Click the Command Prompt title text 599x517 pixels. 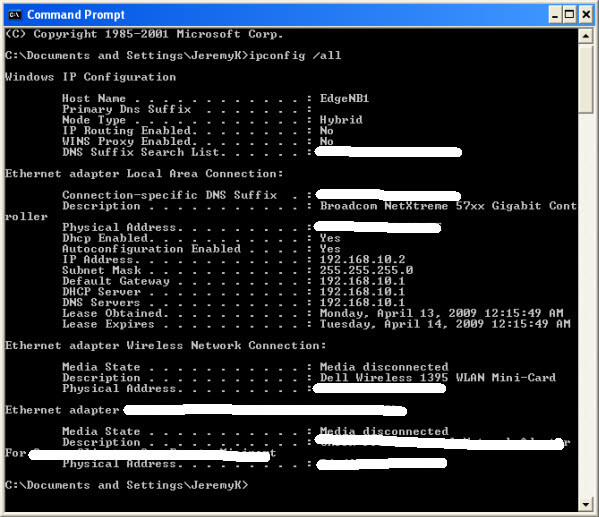pyautogui.click(x=76, y=15)
